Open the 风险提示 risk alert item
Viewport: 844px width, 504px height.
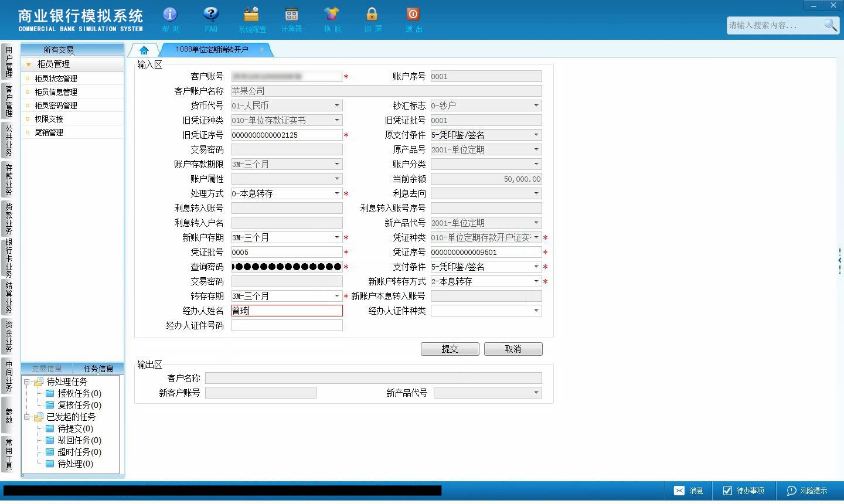[x=807, y=491]
